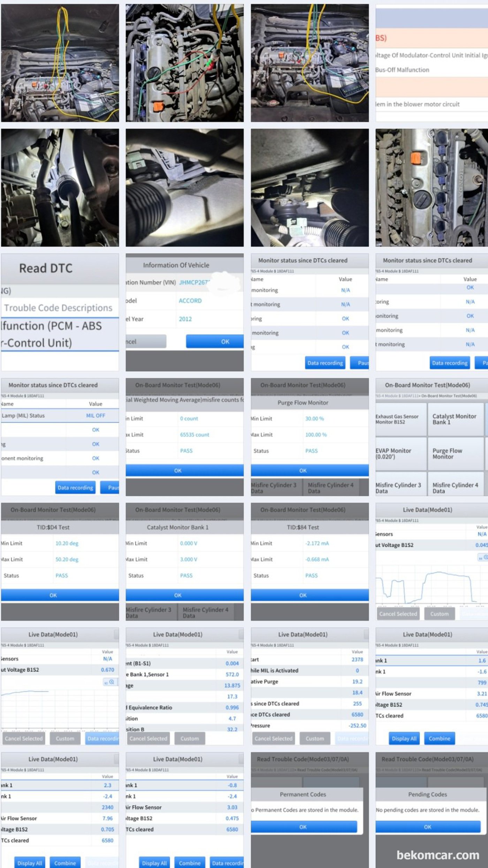
Task: Click the bekomcar.com watermark link
Action: coord(437,855)
